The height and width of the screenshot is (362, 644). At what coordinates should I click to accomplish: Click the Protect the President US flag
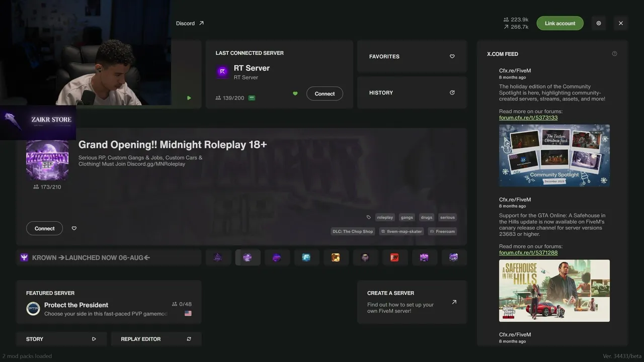click(188, 313)
